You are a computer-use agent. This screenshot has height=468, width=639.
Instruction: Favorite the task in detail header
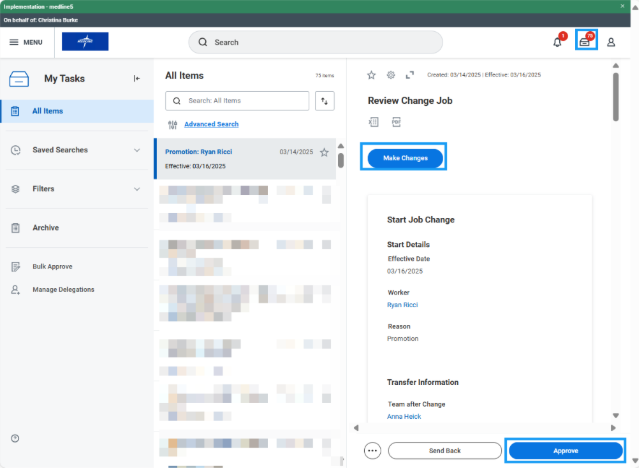pos(372,74)
